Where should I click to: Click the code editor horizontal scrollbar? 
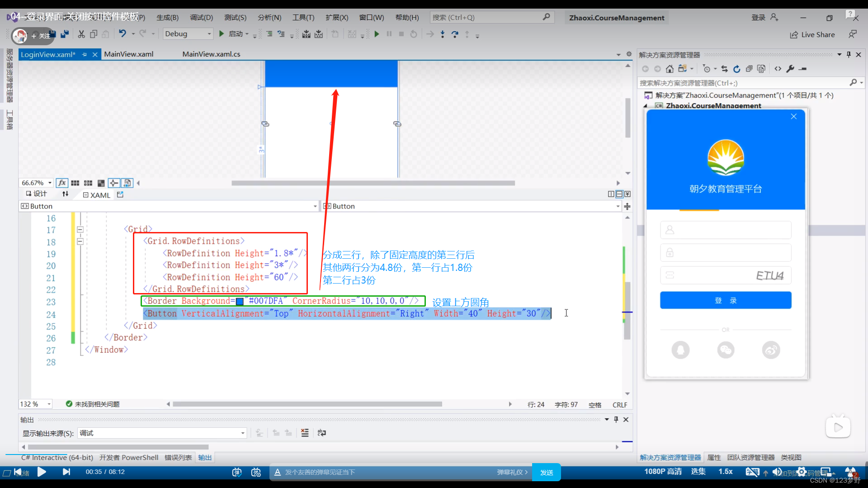pyautogui.click(x=307, y=404)
